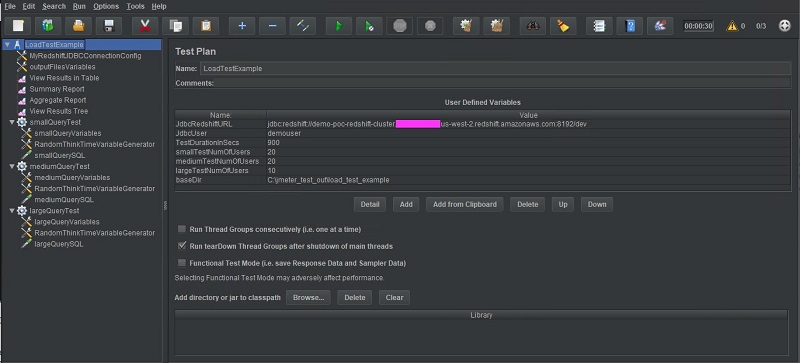Create a new test plan via toolbar icon
Screen dimensions: 800x363
click(18, 26)
